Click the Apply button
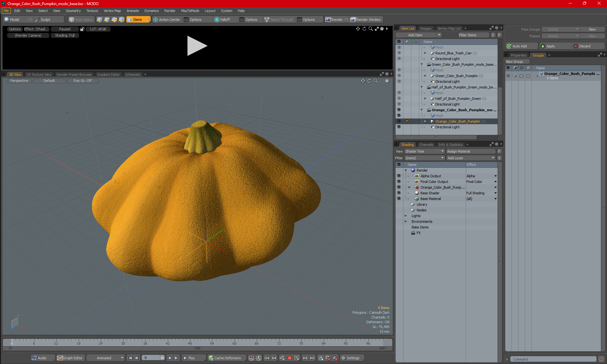607x364 pixels. click(556, 46)
